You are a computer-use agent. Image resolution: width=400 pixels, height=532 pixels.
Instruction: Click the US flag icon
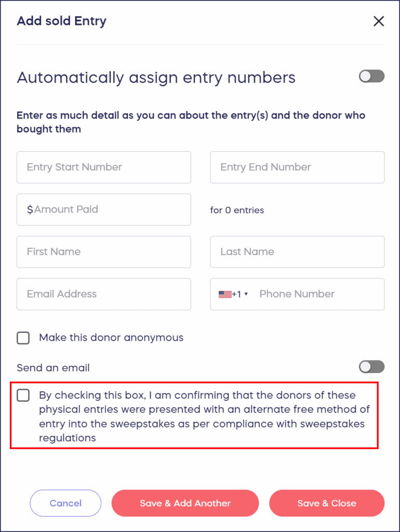[x=224, y=294]
